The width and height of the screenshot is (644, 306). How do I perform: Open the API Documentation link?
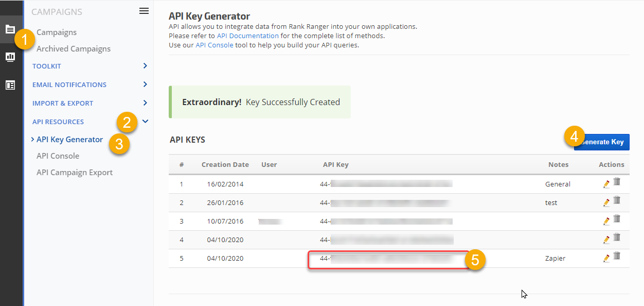click(248, 36)
